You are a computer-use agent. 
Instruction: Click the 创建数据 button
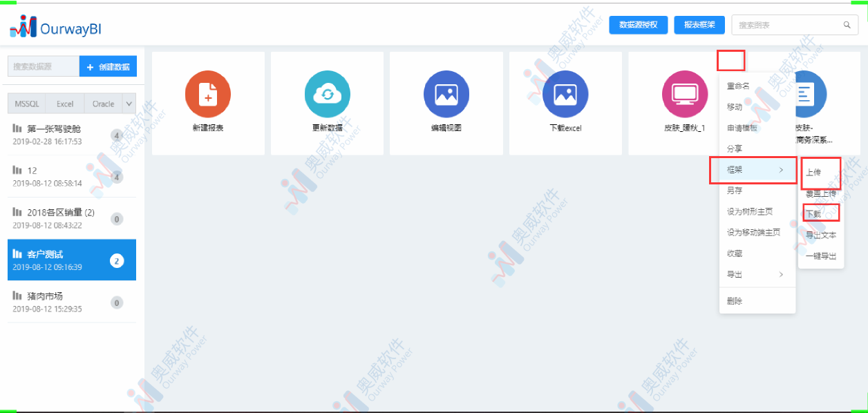click(108, 66)
